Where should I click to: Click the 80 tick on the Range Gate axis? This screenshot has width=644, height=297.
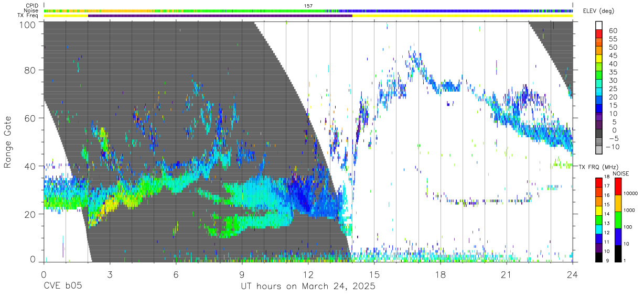(31, 70)
